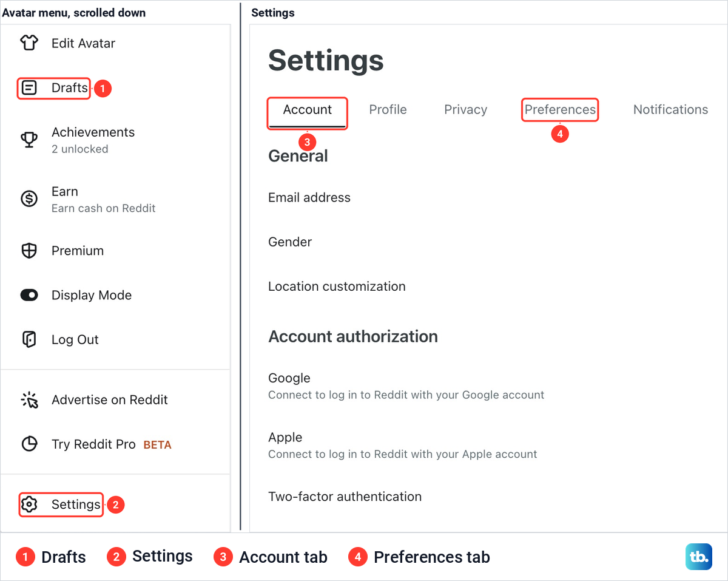The height and width of the screenshot is (581, 728).
Task: Toggle the Display Mode switch
Action: [29, 295]
